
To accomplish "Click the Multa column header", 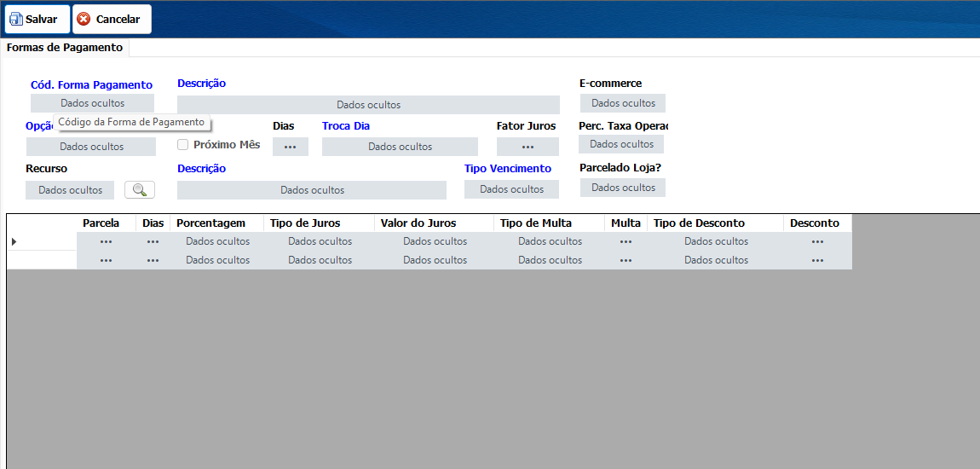I will click(625, 223).
